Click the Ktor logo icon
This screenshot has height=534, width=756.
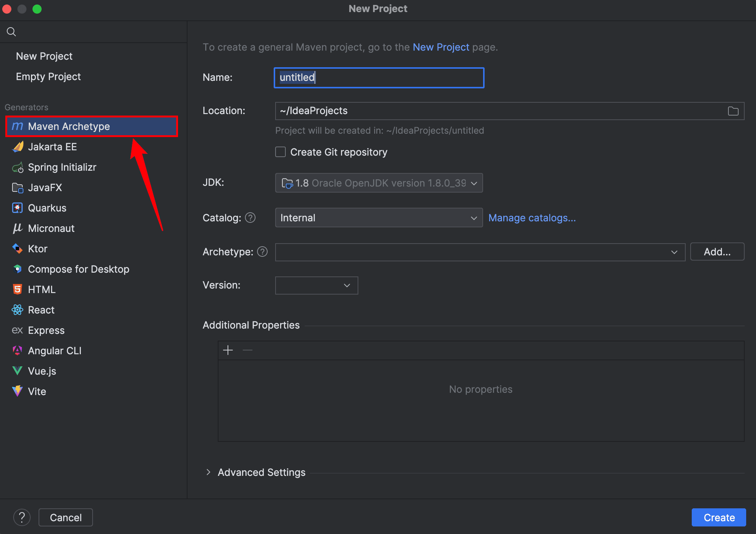tap(17, 248)
